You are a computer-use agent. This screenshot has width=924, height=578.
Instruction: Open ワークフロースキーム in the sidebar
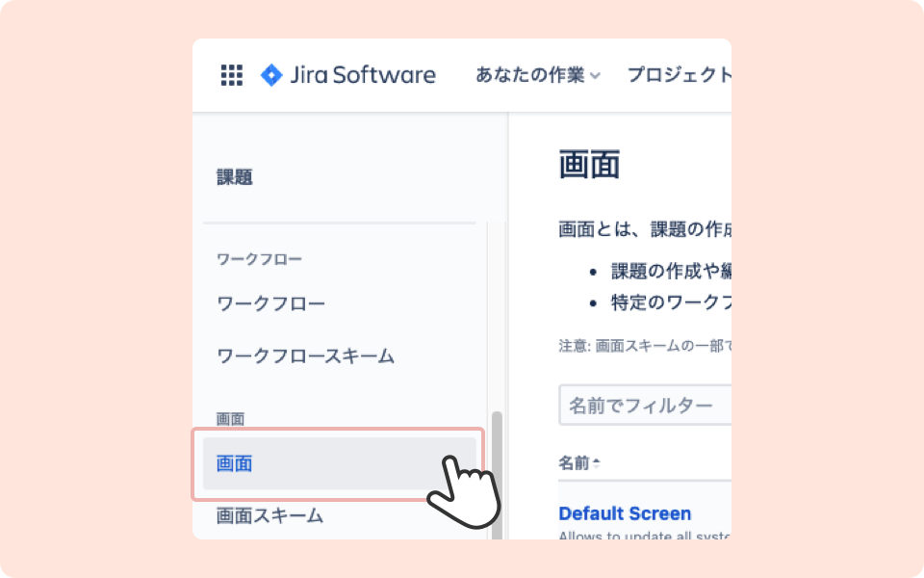306,355
